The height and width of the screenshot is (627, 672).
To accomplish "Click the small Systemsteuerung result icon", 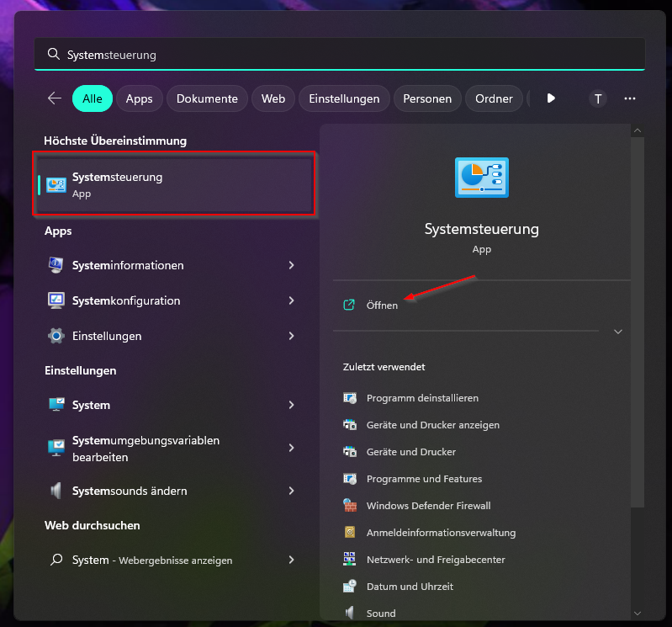I will pyautogui.click(x=56, y=185).
